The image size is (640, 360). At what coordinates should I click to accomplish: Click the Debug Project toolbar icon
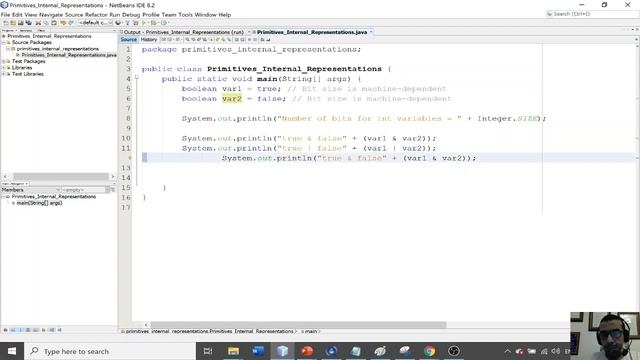click(154, 23)
